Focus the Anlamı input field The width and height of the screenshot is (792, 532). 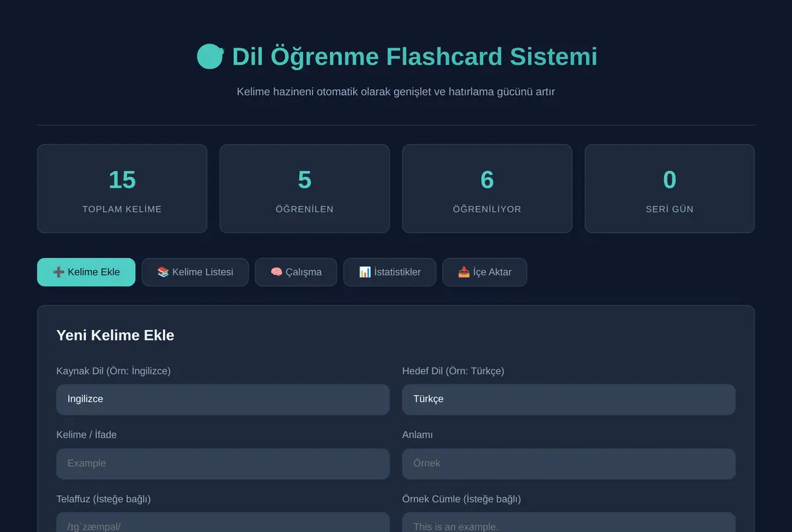pos(569,463)
